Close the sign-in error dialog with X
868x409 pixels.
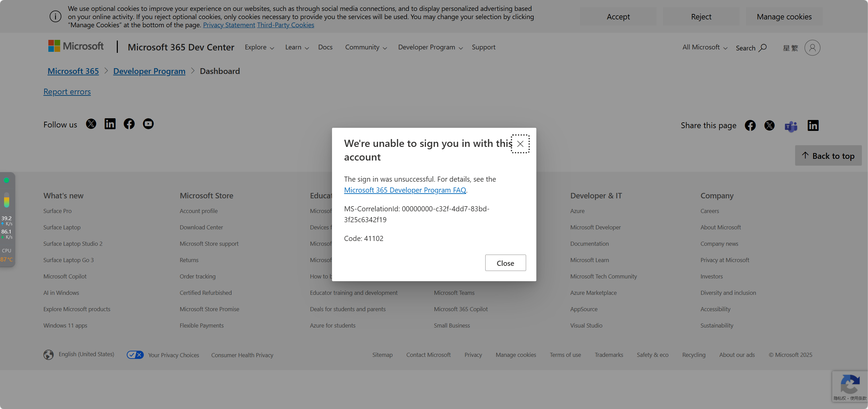click(x=520, y=144)
